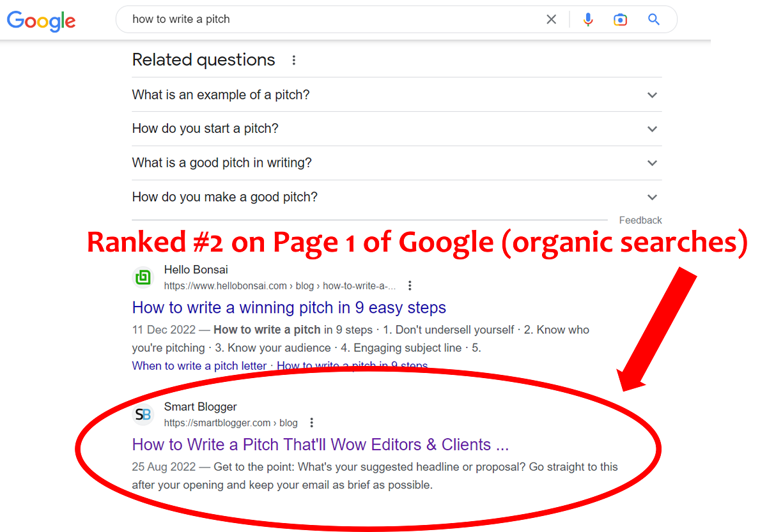The height and width of the screenshot is (532, 767).
Task: Click the Smart Blogger SB favicon
Action: coord(143,415)
